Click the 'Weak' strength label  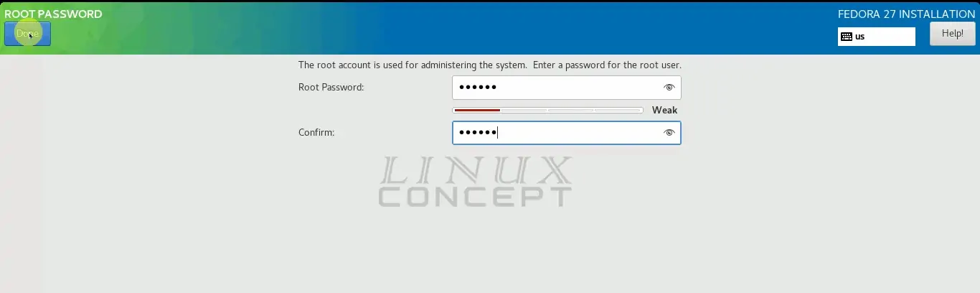coord(664,111)
